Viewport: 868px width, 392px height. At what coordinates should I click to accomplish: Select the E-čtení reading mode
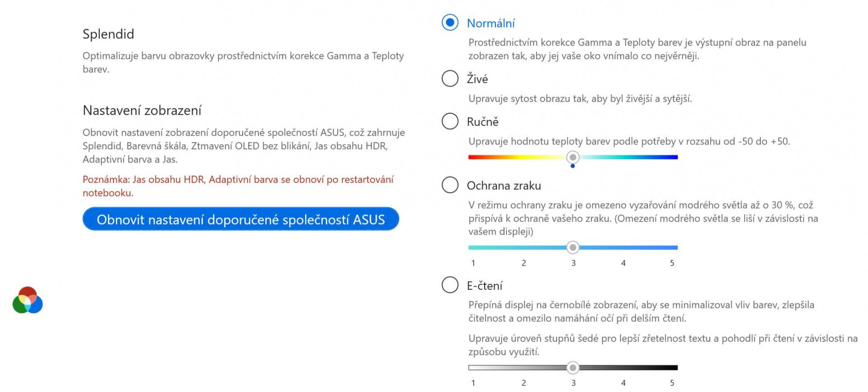pos(450,285)
